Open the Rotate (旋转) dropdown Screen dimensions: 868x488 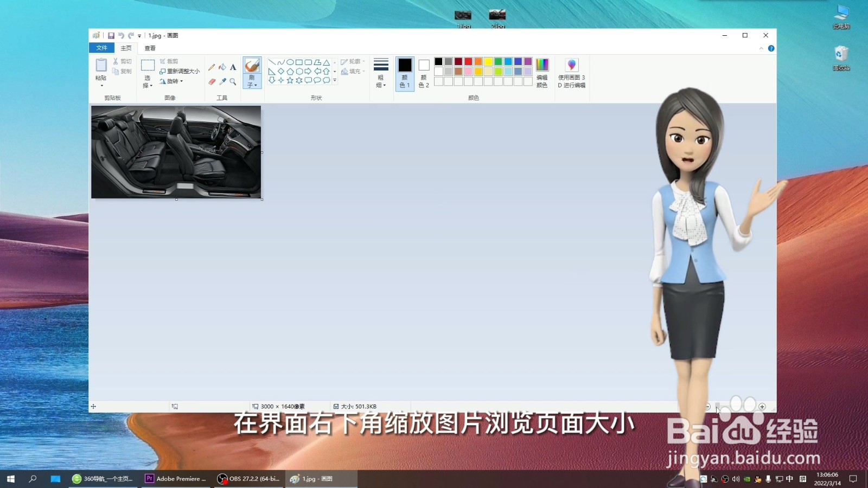point(171,81)
